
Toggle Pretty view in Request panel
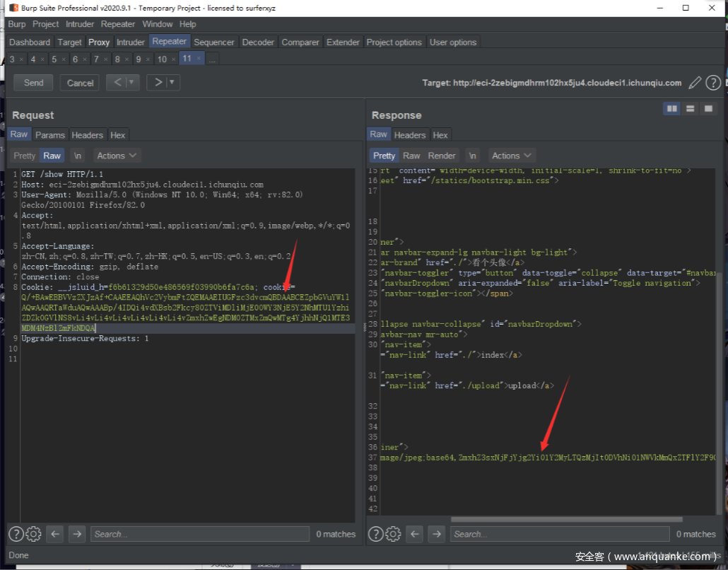pos(24,156)
